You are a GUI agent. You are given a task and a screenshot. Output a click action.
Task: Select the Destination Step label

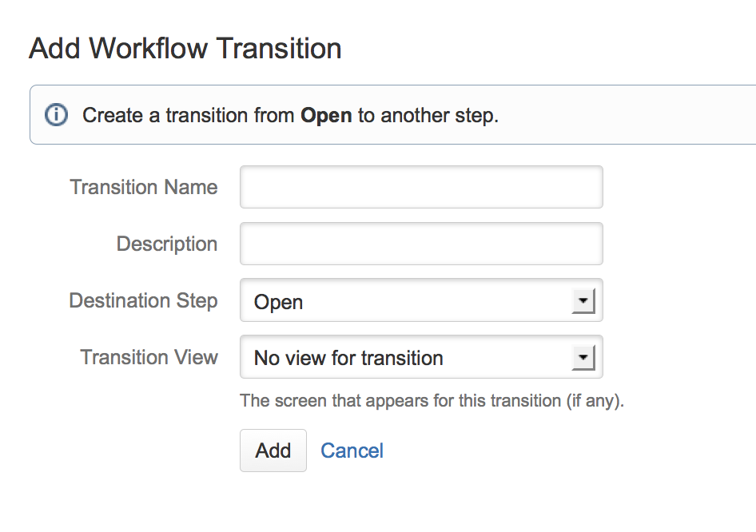coord(144,300)
